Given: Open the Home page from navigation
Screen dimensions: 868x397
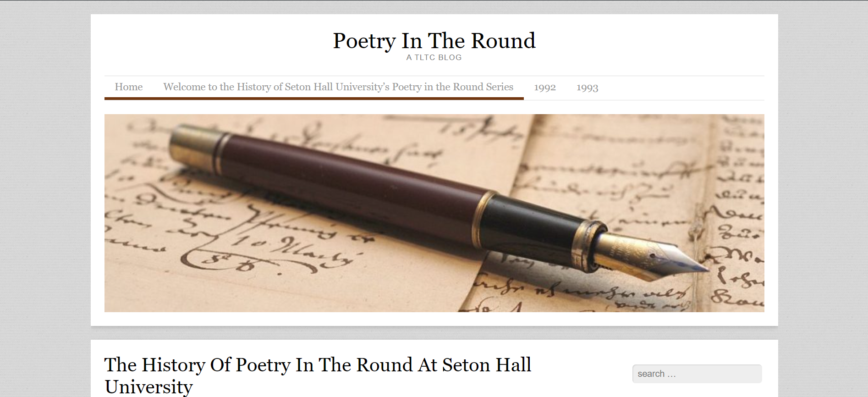Looking at the screenshot, I should 129,87.
